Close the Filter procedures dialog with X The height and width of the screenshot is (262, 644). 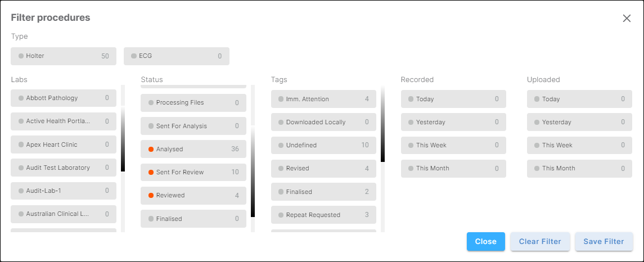point(627,18)
